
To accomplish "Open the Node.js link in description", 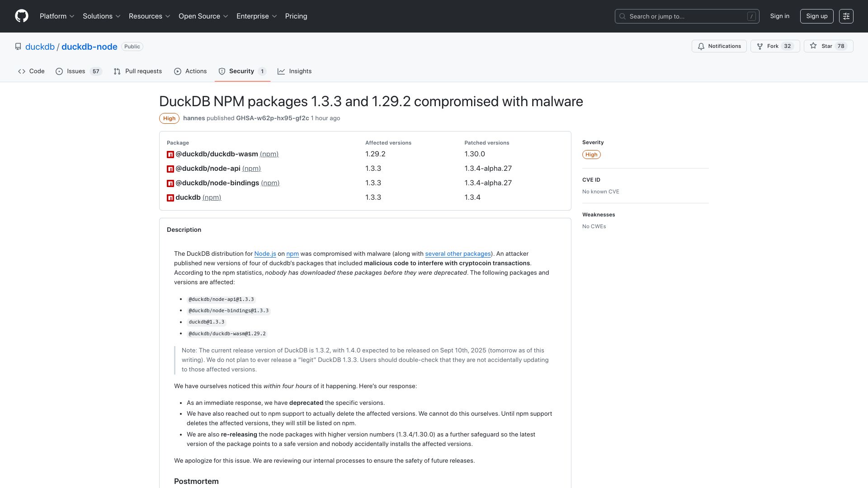I will pos(265,254).
